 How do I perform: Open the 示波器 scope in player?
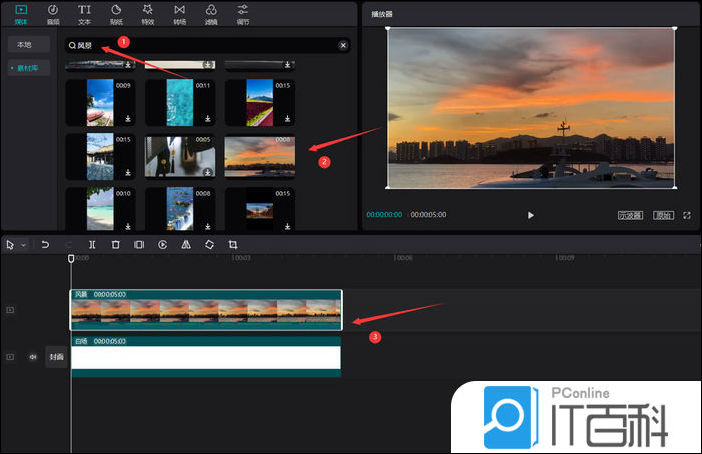pos(629,215)
